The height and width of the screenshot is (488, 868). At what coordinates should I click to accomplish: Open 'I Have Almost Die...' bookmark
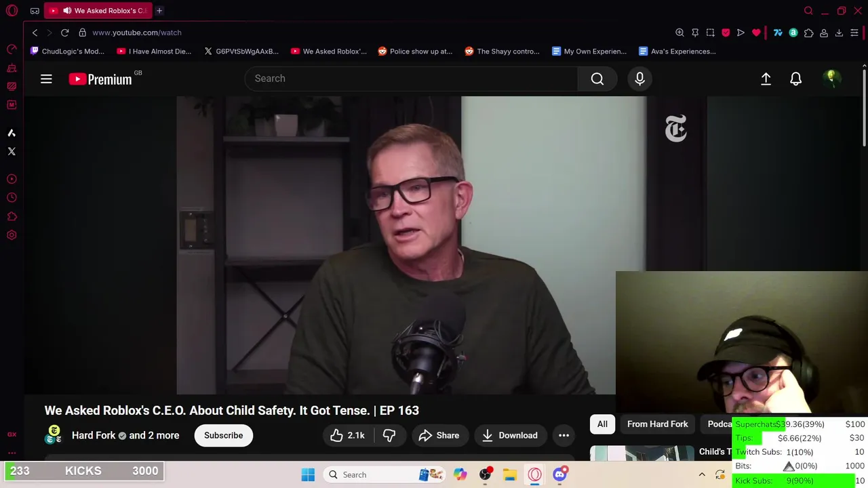(154, 52)
